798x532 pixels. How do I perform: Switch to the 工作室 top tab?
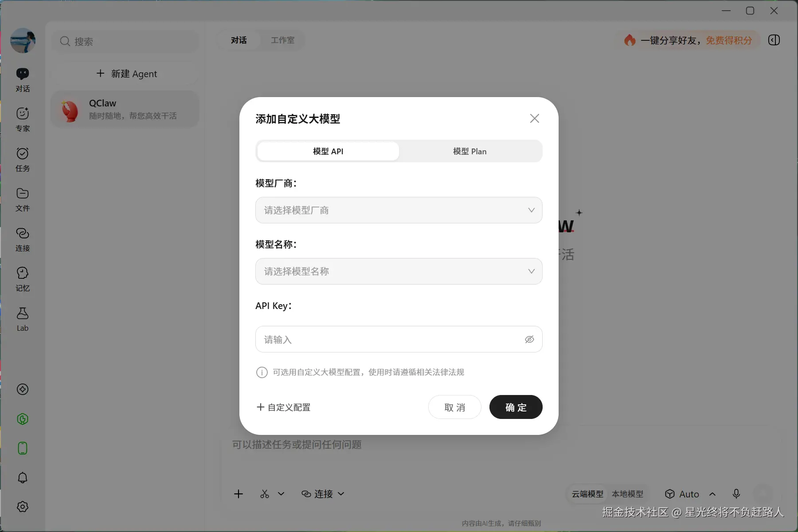[x=282, y=40]
